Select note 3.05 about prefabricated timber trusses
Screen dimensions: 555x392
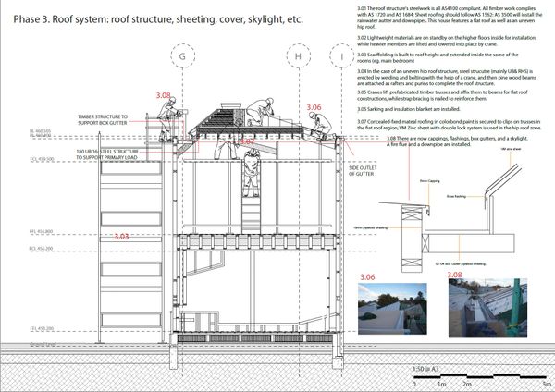coord(442,95)
